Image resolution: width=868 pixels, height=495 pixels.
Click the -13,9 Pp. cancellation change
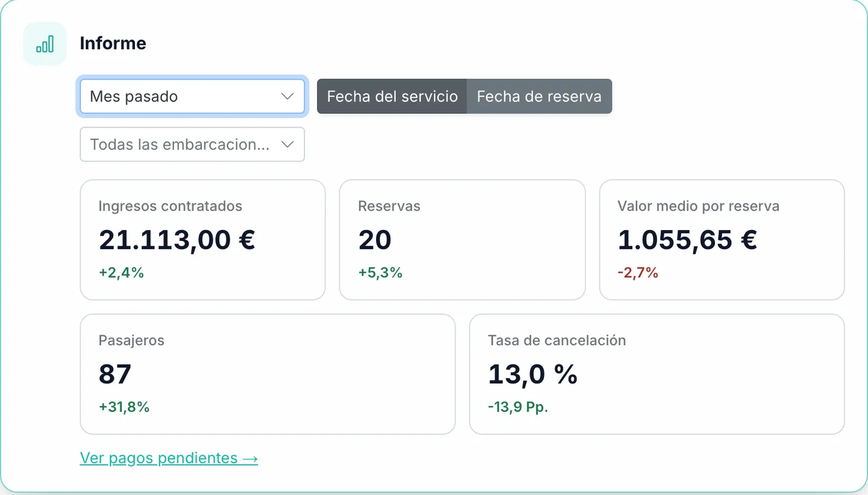tap(518, 407)
